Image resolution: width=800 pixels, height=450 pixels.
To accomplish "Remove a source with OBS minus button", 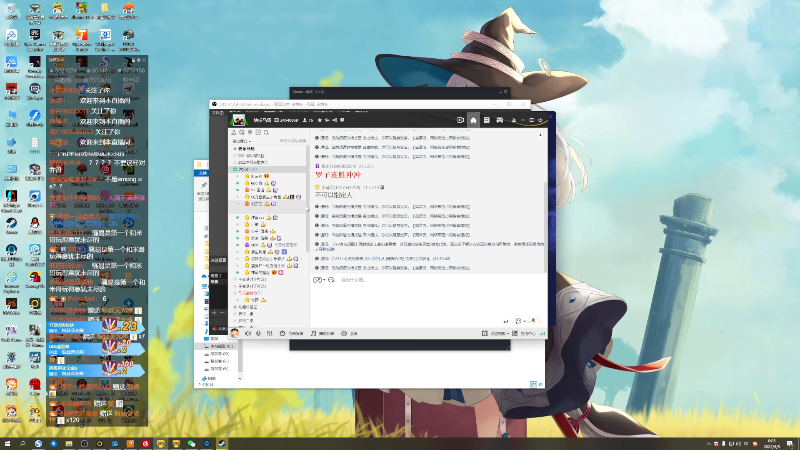I will pyautogui.click(x=222, y=312).
